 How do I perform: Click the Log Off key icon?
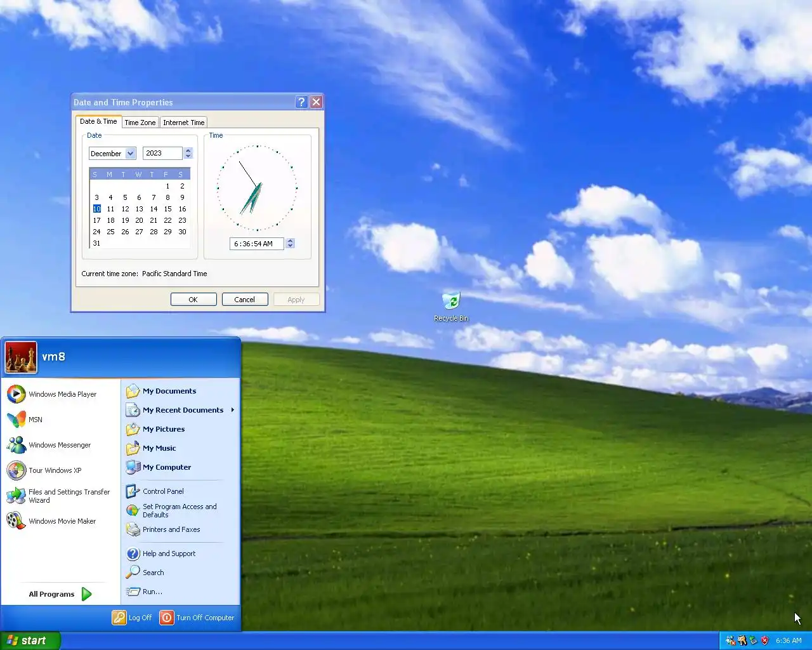pos(119,618)
